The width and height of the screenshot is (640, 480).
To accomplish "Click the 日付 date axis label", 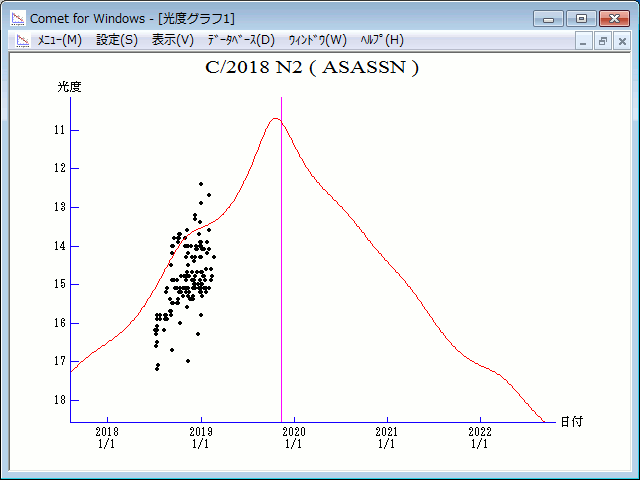I will click(x=571, y=421).
